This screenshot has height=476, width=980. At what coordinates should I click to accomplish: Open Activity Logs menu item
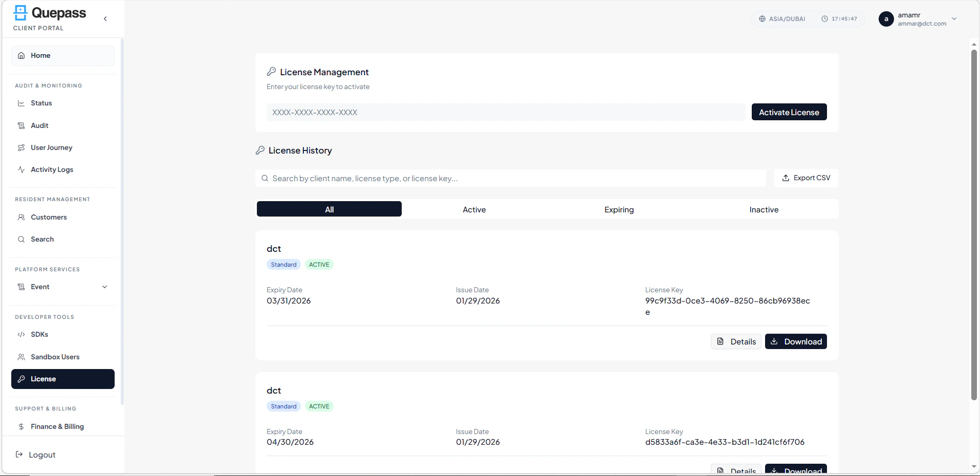coord(63,170)
